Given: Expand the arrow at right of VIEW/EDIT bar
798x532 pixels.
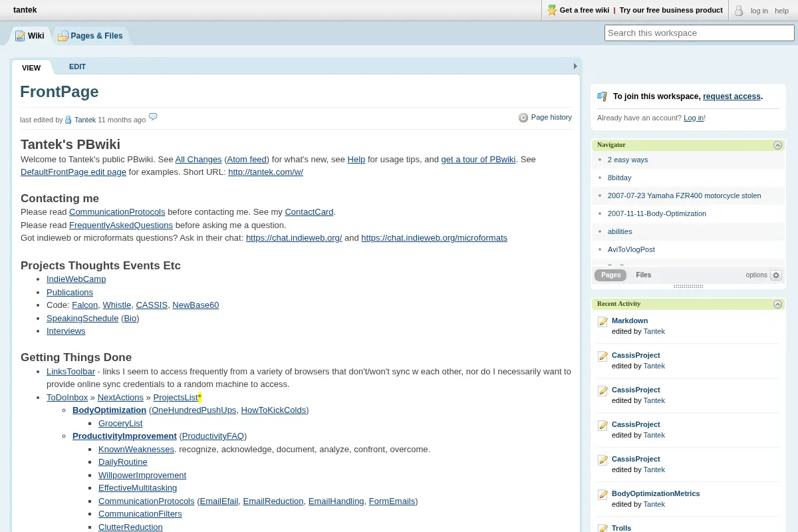Looking at the screenshot, I should [575, 66].
